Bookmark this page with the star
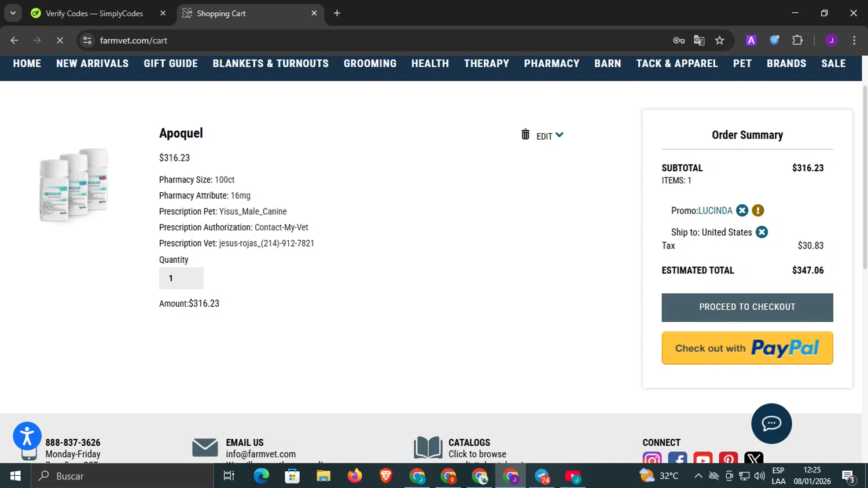868x488 pixels. pos(719,41)
